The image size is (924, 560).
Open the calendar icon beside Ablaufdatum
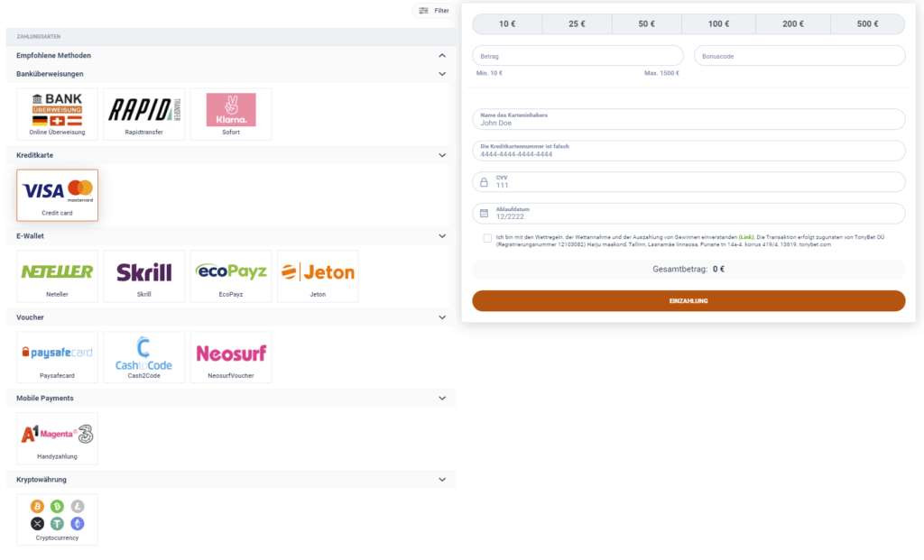point(484,213)
